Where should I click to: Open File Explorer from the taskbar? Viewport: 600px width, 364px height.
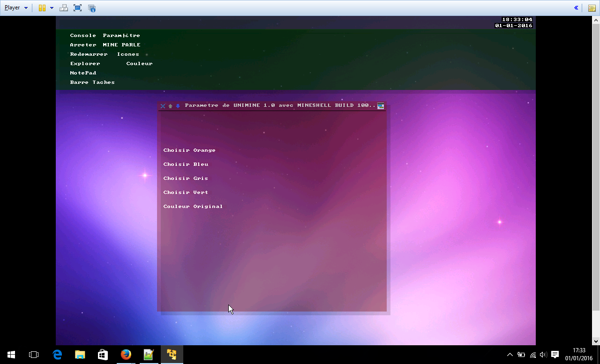coord(80,355)
